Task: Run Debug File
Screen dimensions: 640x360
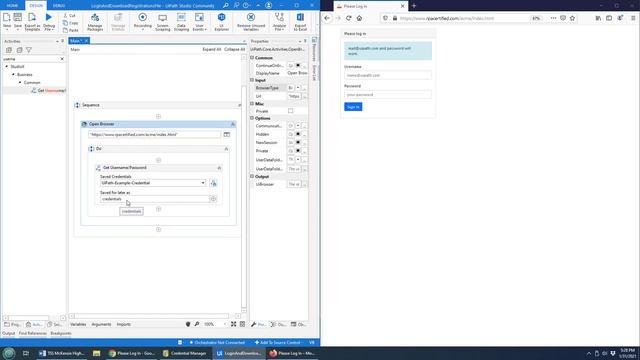Action: pyautogui.click(x=49, y=21)
